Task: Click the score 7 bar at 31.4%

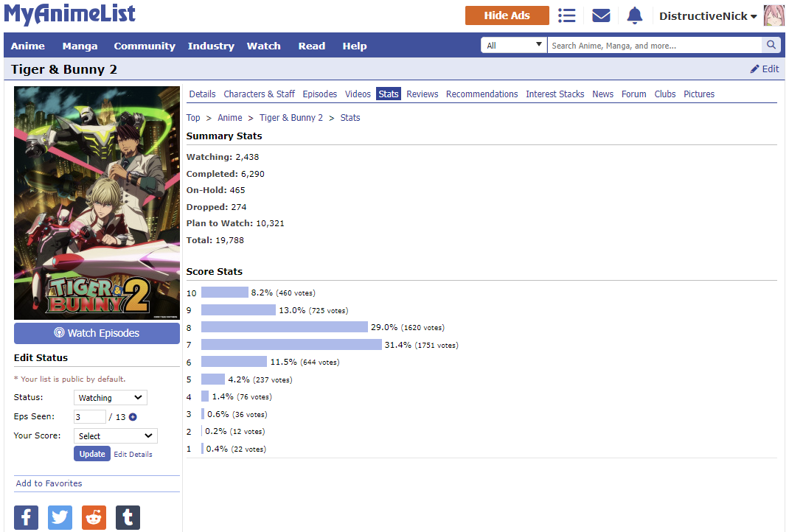Action: 291,344
